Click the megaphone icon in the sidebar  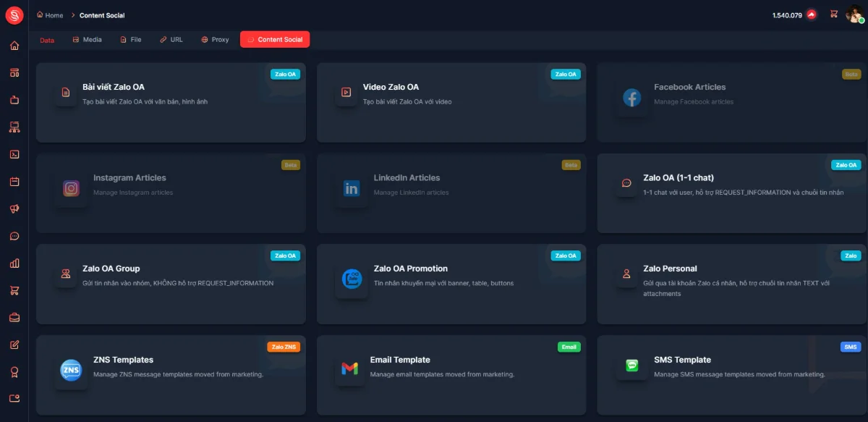(14, 208)
